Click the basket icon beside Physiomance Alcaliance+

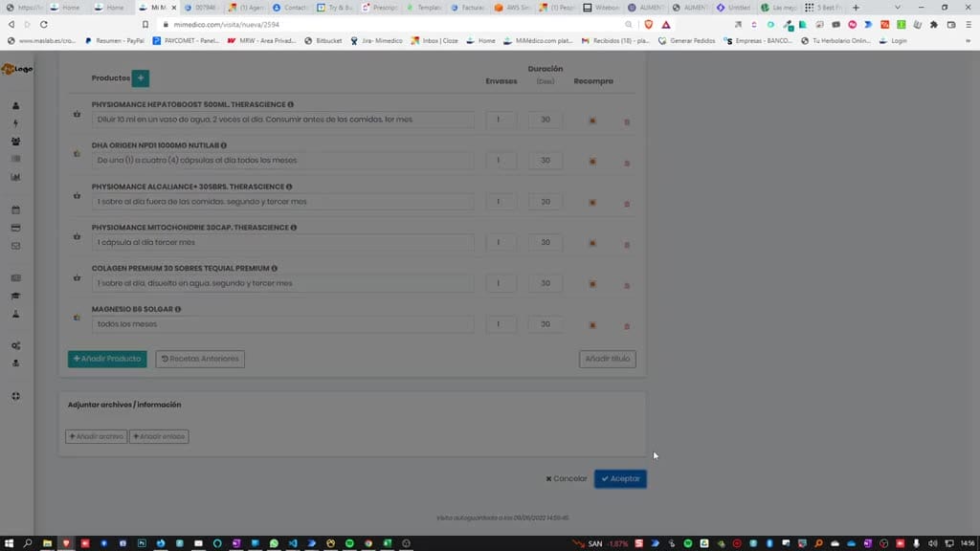pyautogui.click(x=77, y=195)
